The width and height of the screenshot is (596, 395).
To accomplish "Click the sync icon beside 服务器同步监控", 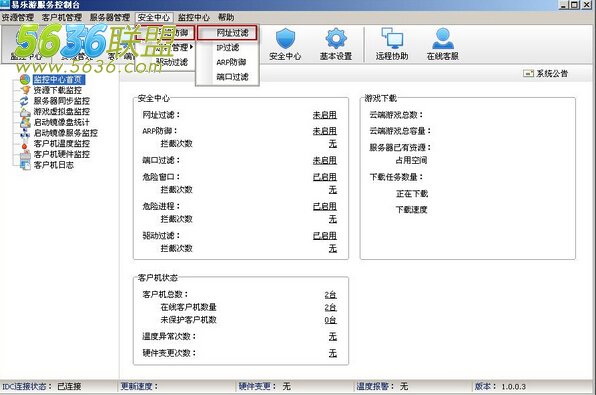I will click(25, 101).
